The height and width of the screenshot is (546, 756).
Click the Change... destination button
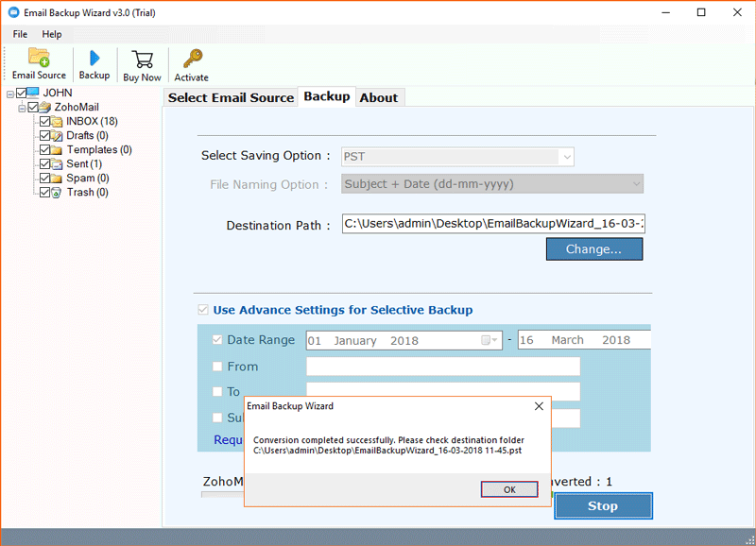pos(594,249)
